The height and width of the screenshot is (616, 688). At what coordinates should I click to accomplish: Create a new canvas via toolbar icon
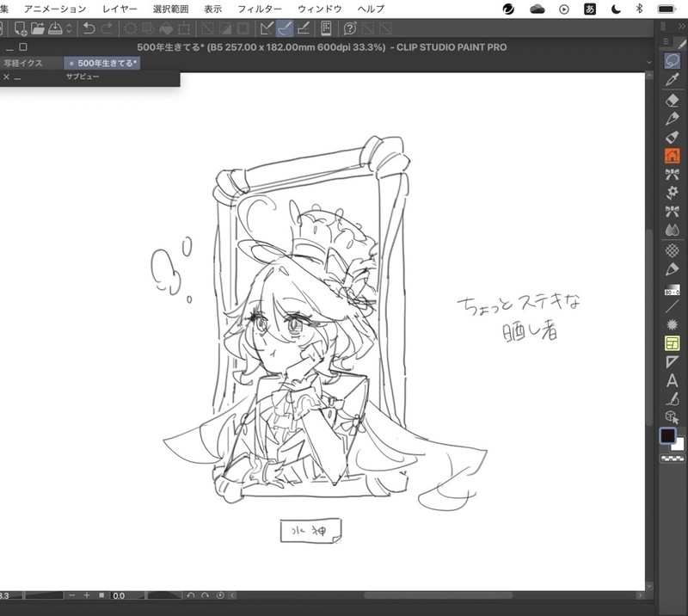point(20,28)
